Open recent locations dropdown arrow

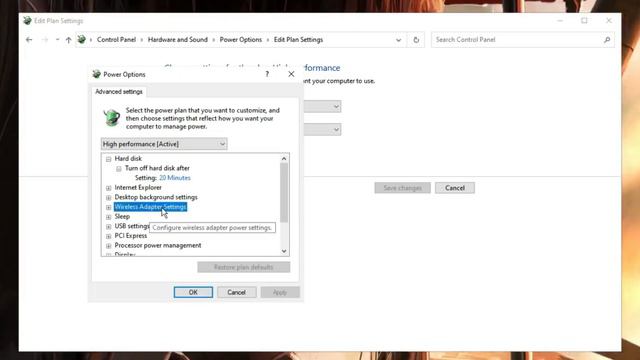coord(58,40)
